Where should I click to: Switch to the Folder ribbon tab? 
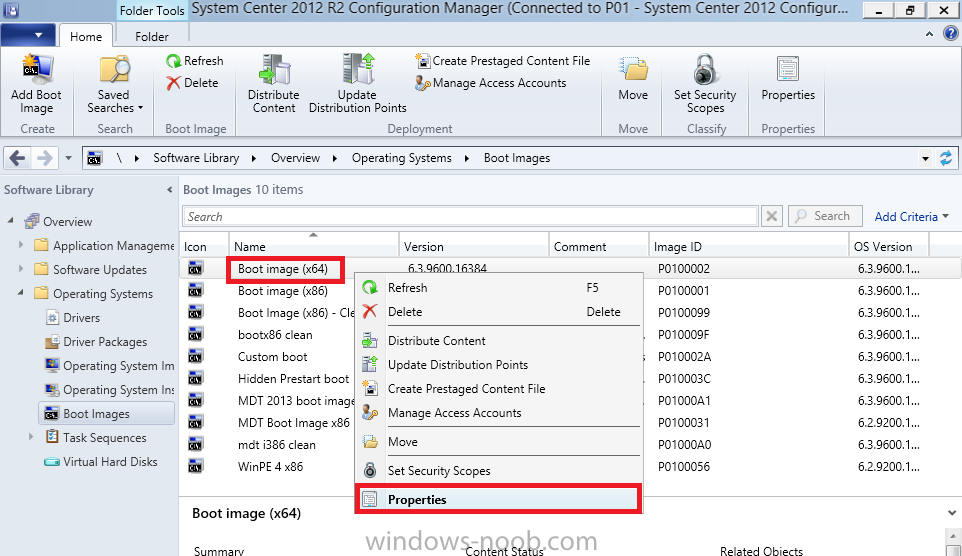click(x=152, y=36)
